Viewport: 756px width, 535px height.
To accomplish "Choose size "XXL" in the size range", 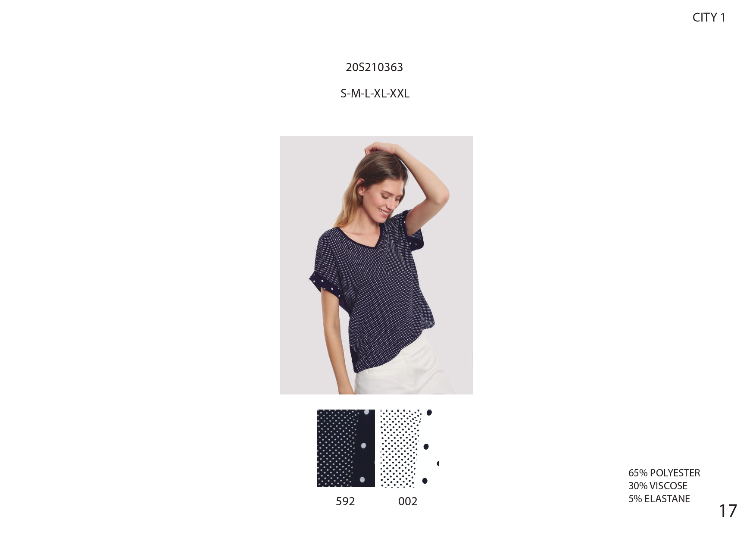I will point(400,94).
